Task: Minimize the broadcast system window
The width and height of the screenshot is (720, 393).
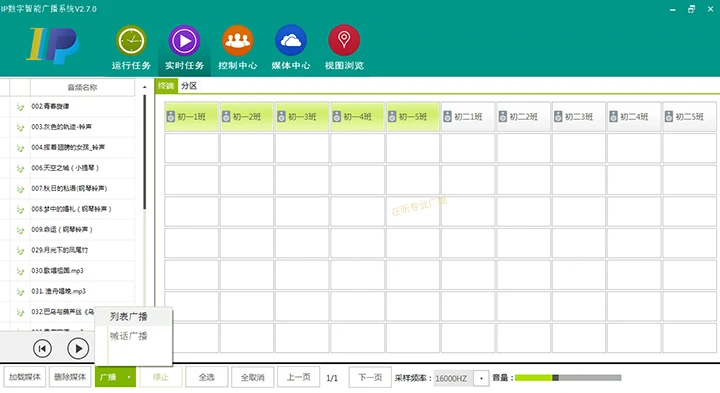Action: coord(673,9)
